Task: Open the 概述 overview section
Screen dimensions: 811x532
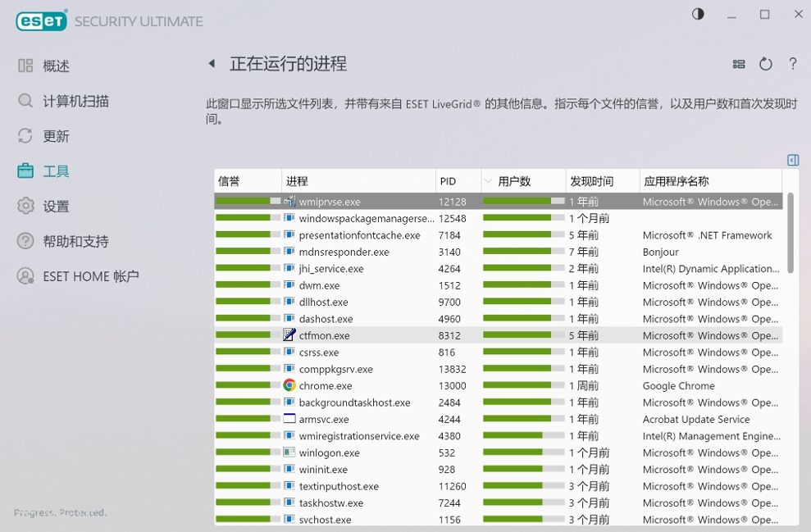Action: pyautogui.click(x=56, y=66)
